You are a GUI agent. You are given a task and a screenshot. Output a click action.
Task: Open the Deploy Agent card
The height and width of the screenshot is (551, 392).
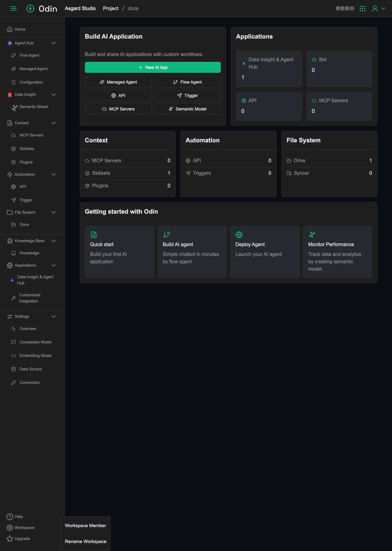coord(265,252)
